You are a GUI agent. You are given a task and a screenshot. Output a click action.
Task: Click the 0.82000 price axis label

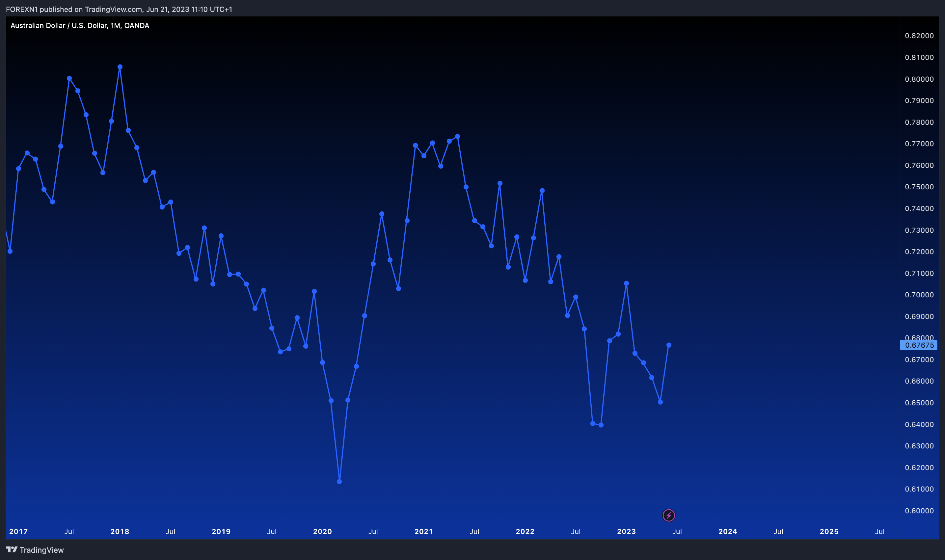(x=919, y=36)
